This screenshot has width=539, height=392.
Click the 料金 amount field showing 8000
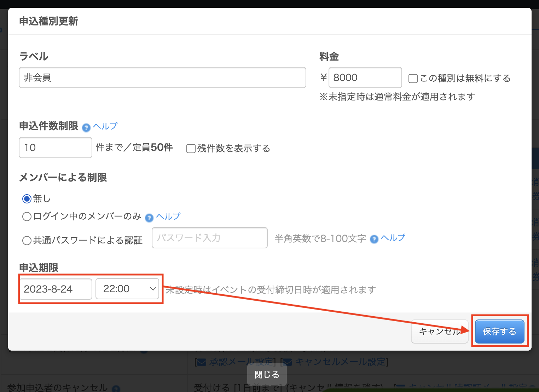coord(365,77)
